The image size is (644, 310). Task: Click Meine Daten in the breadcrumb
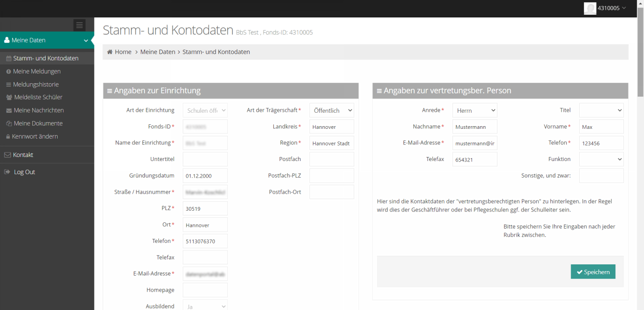tap(158, 52)
